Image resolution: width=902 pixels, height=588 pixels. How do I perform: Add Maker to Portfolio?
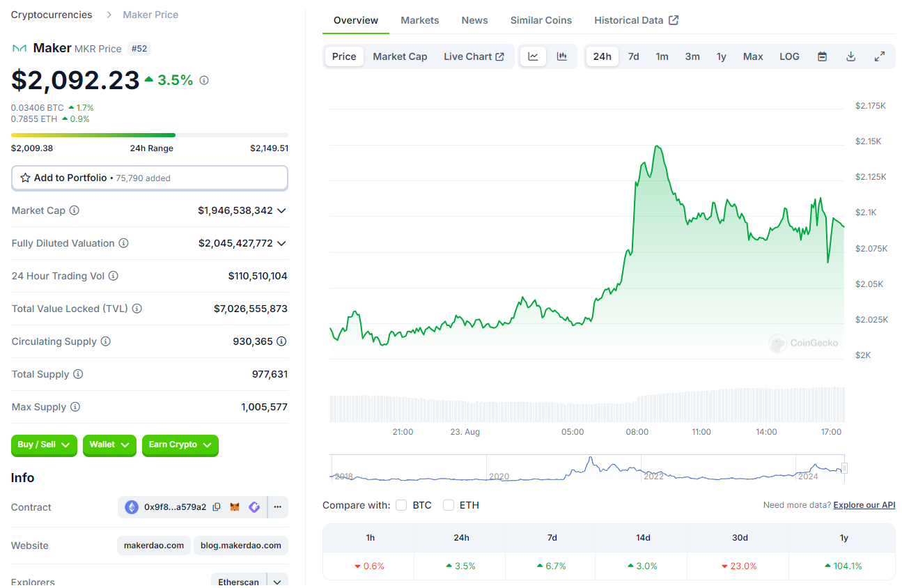coord(149,178)
